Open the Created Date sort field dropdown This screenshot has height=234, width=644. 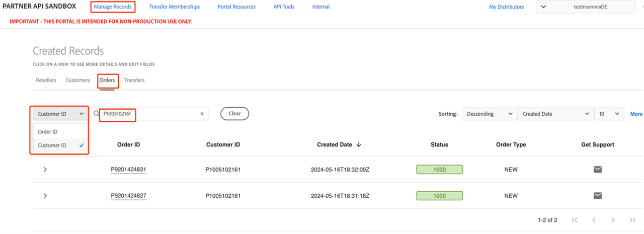tap(555, 114)
